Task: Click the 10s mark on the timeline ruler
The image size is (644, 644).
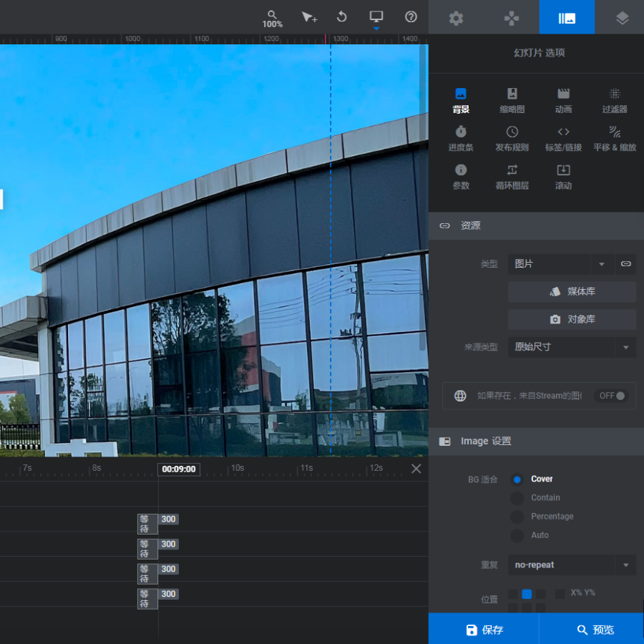Action: (238, 468)
